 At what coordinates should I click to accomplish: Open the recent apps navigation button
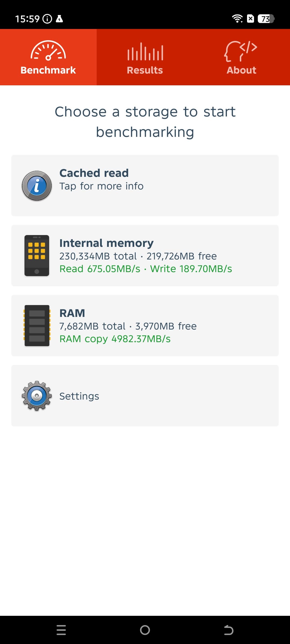tap(61, 630)
